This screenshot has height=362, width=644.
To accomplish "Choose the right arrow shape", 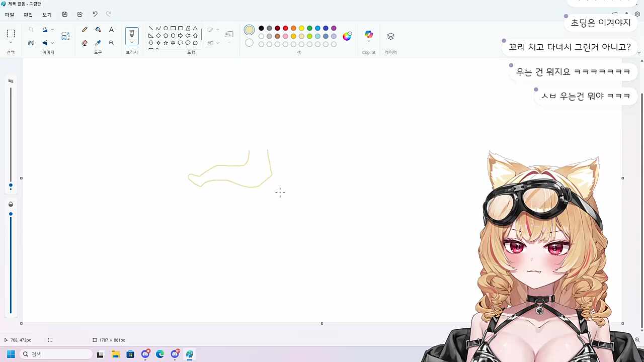I will (181, 36).
